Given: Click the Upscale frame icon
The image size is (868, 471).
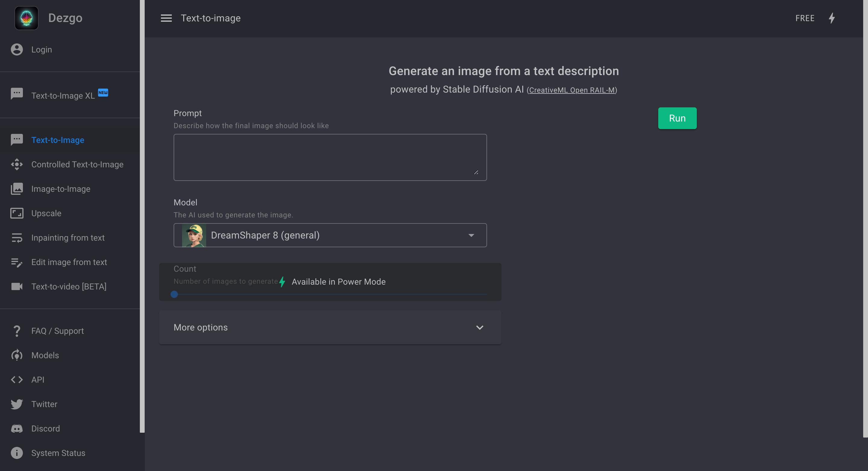Looking at the screenshot, I should 17,213.
